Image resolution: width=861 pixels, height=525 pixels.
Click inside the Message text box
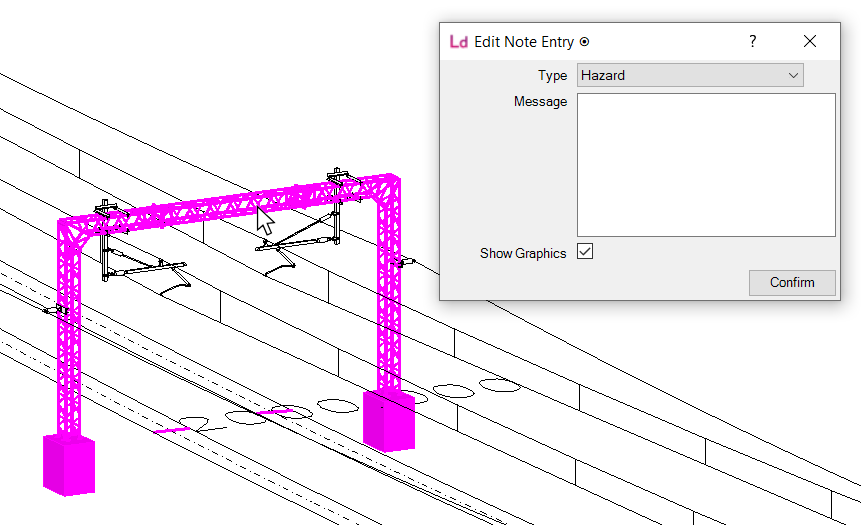pyautogui.click(x=706, y=165)
